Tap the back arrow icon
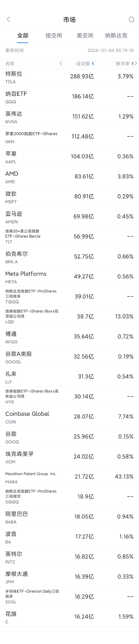Image resolution: width=139 pixels, height=644 pixels. (x=8, y=20)
